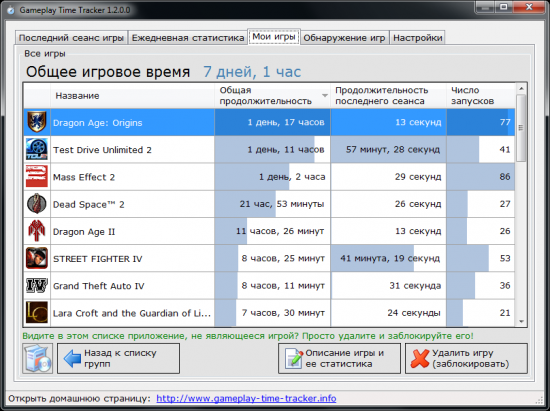Click the 41 минута, 19 секунд cell
Image resolution: width=550 pixels, height=411 pixels.
click(x=388, y=258)
